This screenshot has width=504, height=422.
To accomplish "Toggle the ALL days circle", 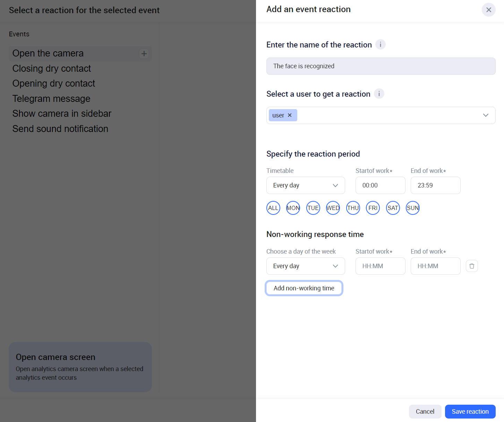I will point(273,208).
